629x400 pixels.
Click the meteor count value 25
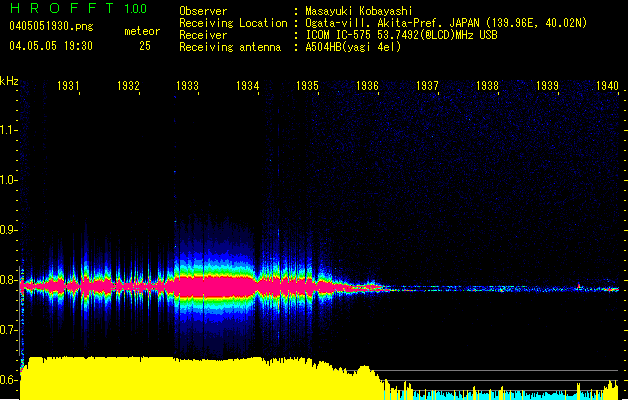(145, 46)
